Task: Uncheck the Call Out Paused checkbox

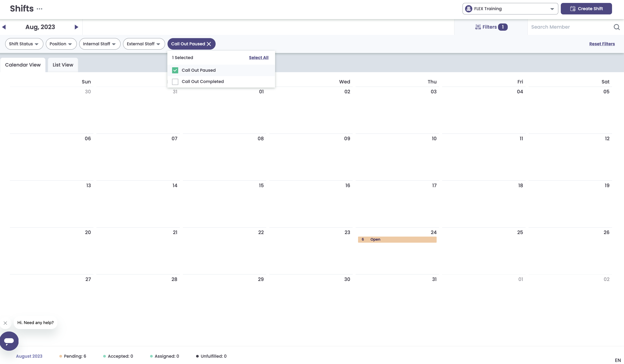Action: (x=175, y=70)
